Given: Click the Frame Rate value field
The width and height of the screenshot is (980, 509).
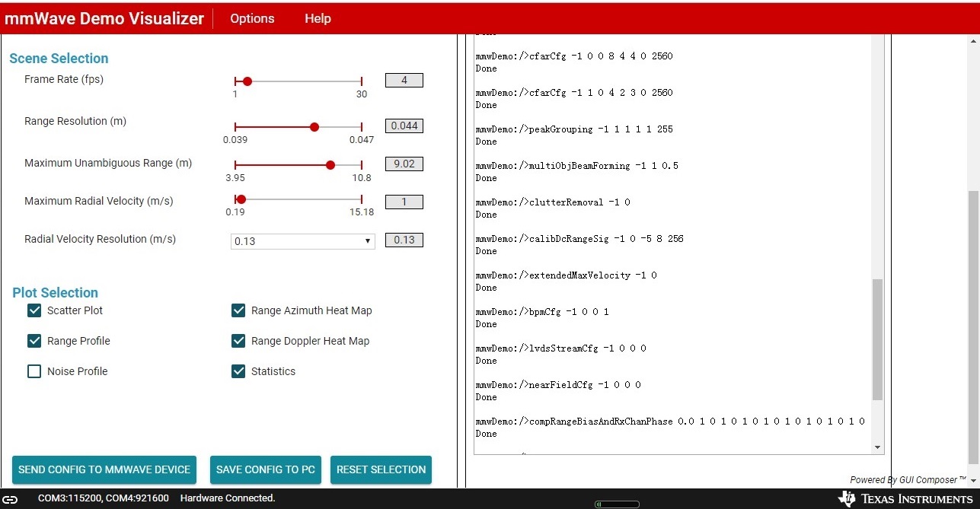Looking at the screenshot, I should (x=404, y=79).
